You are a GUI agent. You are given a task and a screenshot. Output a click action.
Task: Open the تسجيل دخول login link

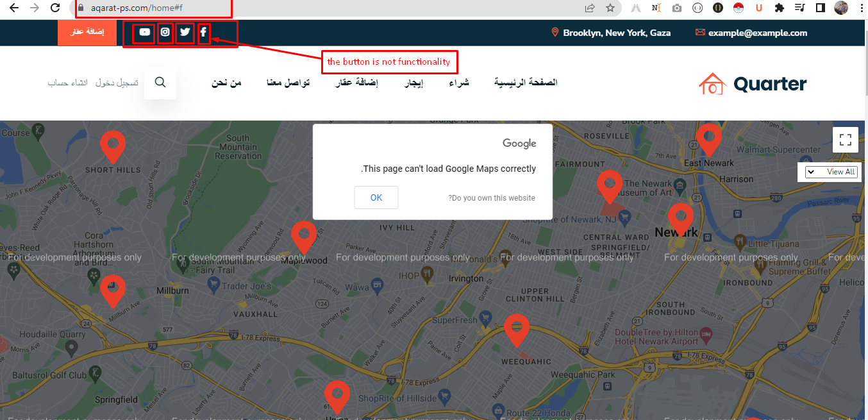pyautogui.click(x=117, y=83)
